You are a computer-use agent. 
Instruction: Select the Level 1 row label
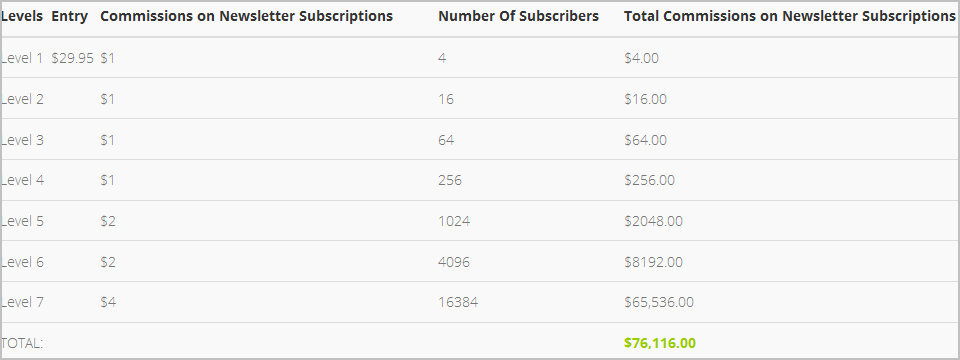(22, 58)
